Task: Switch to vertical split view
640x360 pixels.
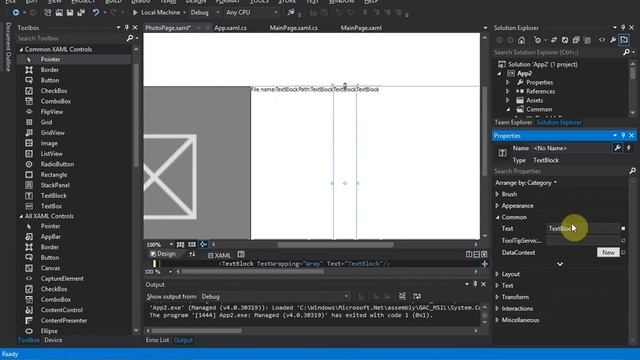Action: 469,254
